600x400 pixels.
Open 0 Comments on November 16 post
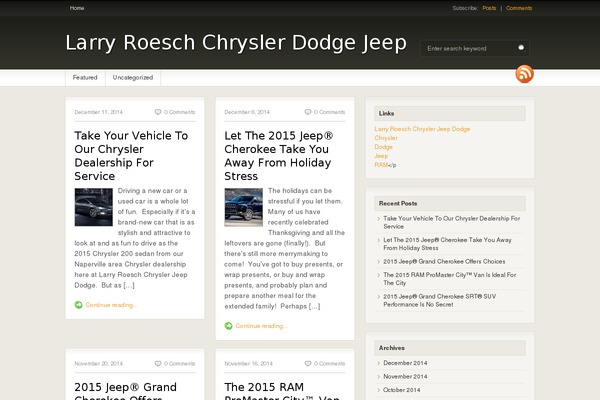tap(329, 364)
